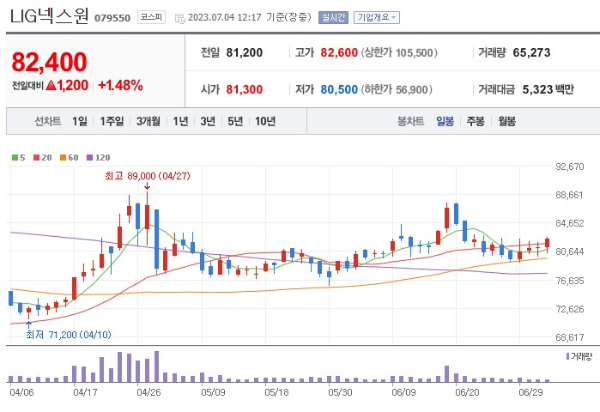
Task: Click the 하한가 56,900 text
Action: [x=396, y=90]
